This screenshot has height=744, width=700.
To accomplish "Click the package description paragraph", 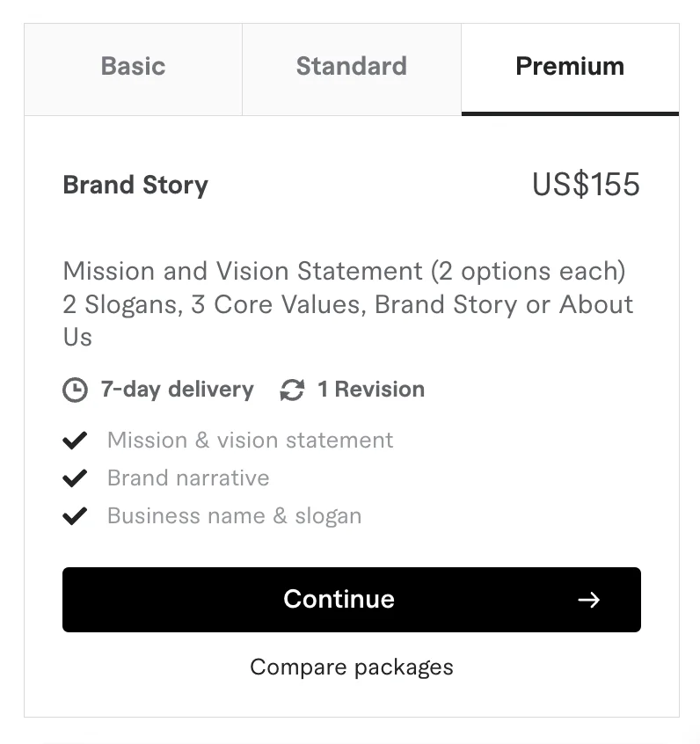I will 346,303.
